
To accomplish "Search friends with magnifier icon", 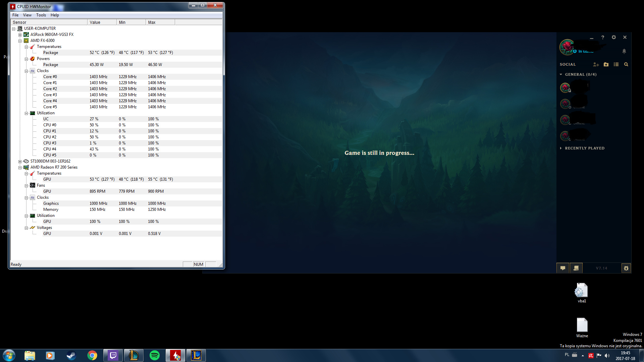I will coord(626,64).
